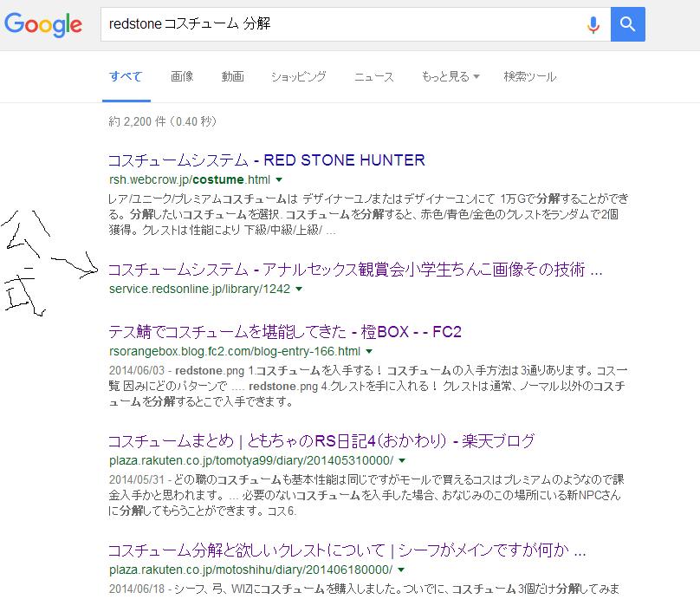
Task: Open the 'コスチュームシステム - RED STONE HUNTER' result
Action: 267,160
